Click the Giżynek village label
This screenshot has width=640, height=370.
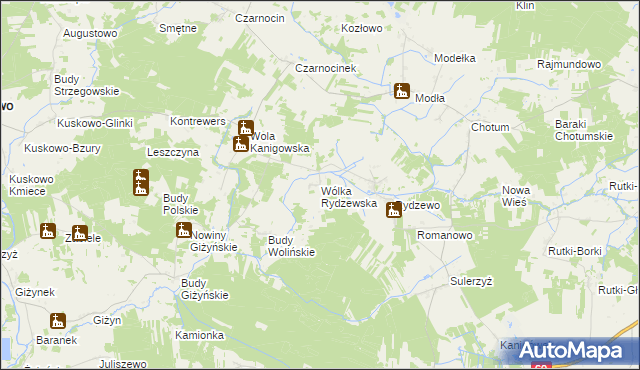(35, 292)
